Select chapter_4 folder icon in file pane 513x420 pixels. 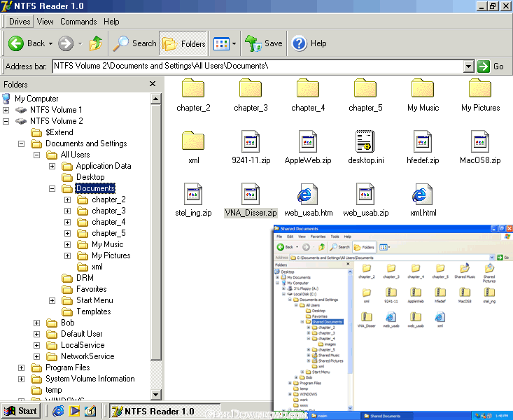click(x=308, y=88)
